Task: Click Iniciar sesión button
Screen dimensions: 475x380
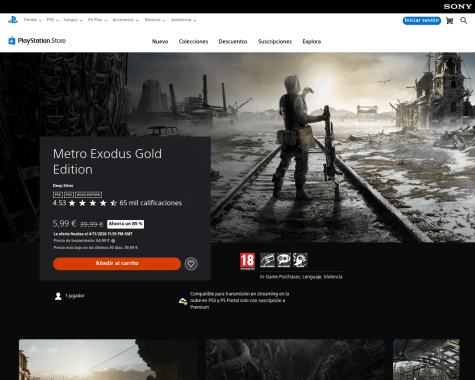Action: click(x=422, y=20)
